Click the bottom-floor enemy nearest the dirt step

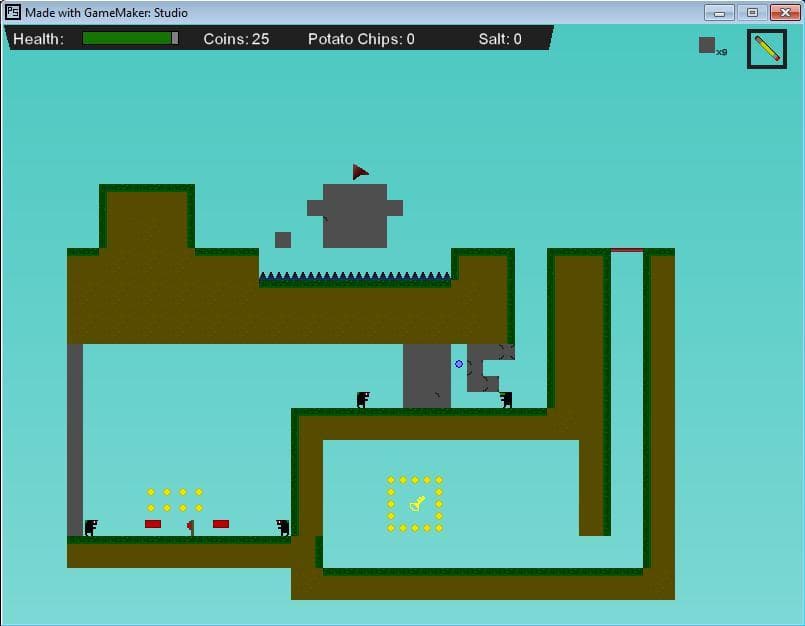283,527
